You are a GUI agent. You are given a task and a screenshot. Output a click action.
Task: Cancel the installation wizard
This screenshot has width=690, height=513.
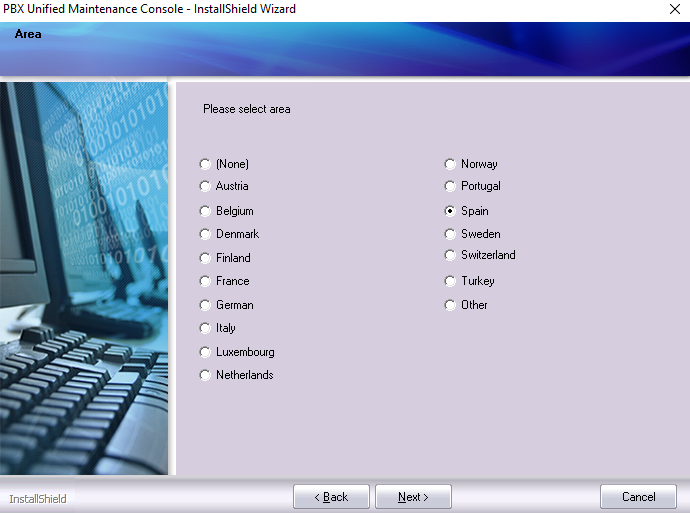(x=638, y=497)
